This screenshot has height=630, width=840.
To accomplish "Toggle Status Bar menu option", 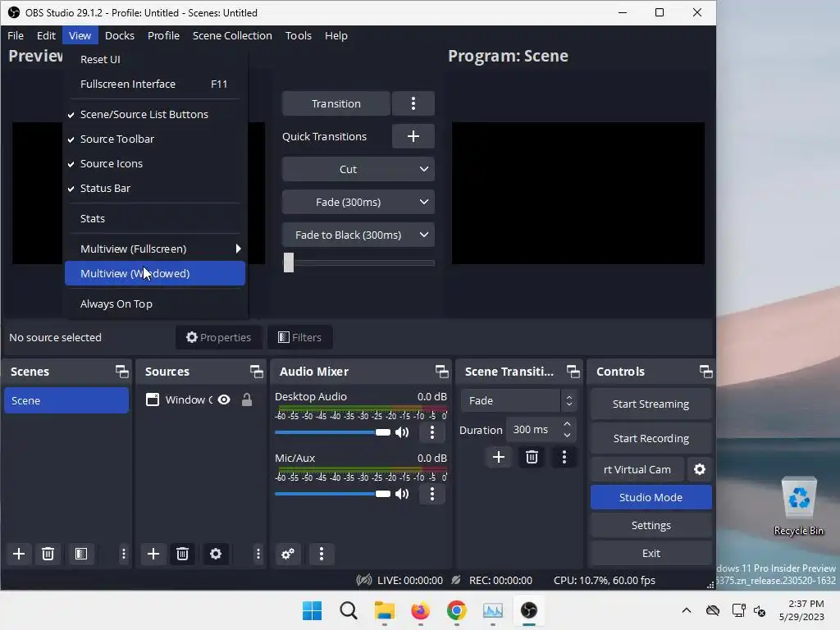I will [x=155, y=188].
